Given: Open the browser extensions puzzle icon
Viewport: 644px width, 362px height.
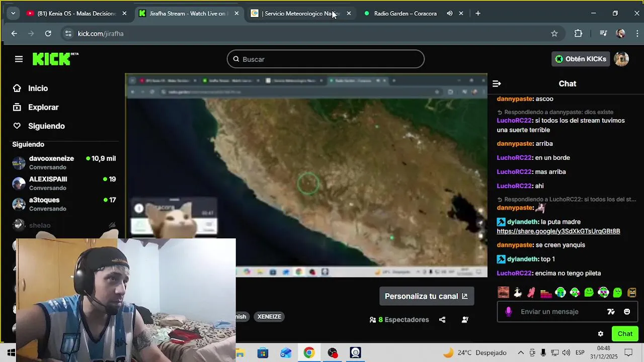Looking at the screenshot, I should click(578, 34).
